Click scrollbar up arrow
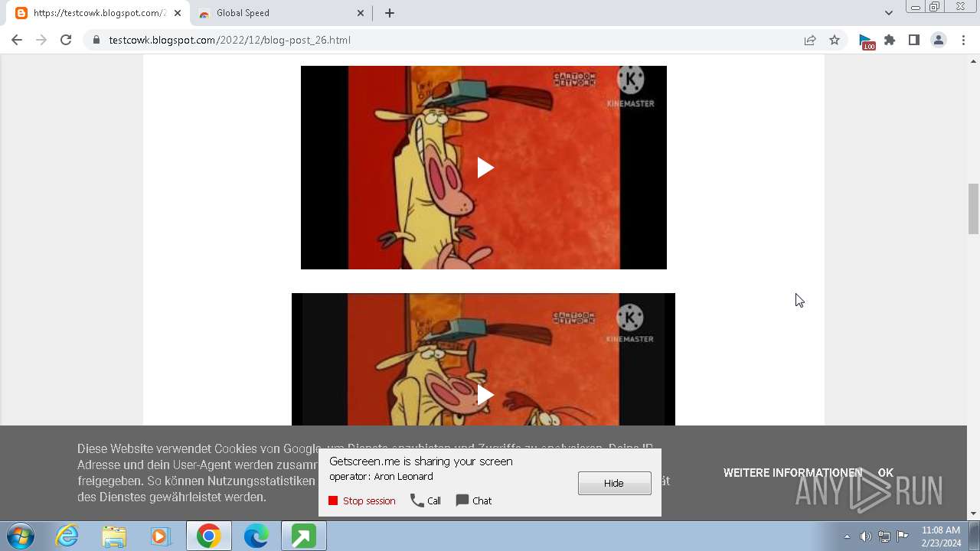This screenshot has height=551, width=980. pyautogui.click(x=973, y=60)
